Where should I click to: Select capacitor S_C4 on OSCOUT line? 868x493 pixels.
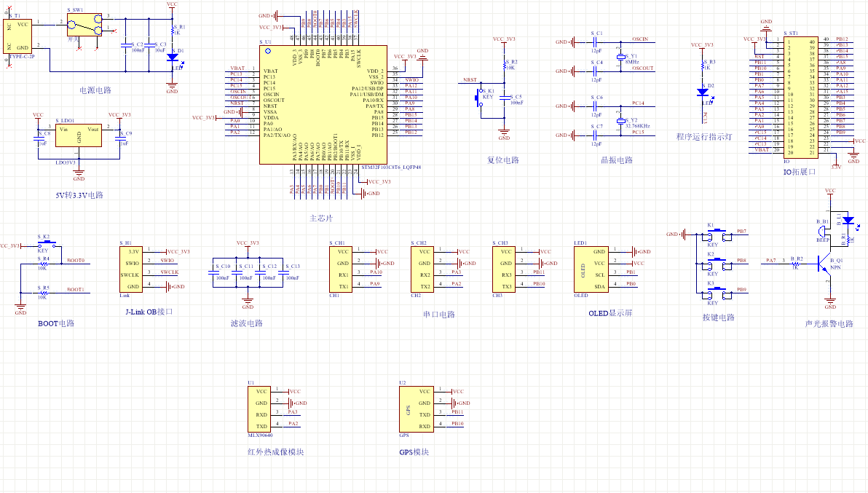[x=595, y=71]
